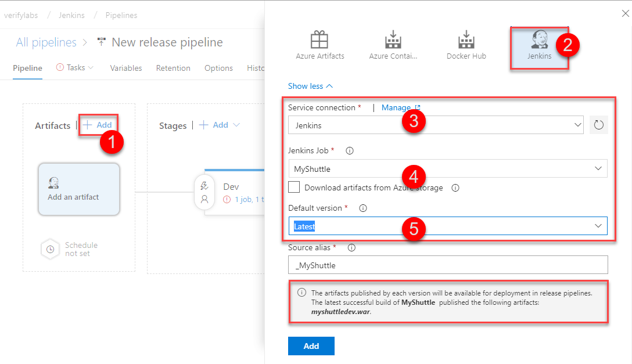Collapse source types with Show less
This screenshot has height=364, width=632.
pos(310,86)
